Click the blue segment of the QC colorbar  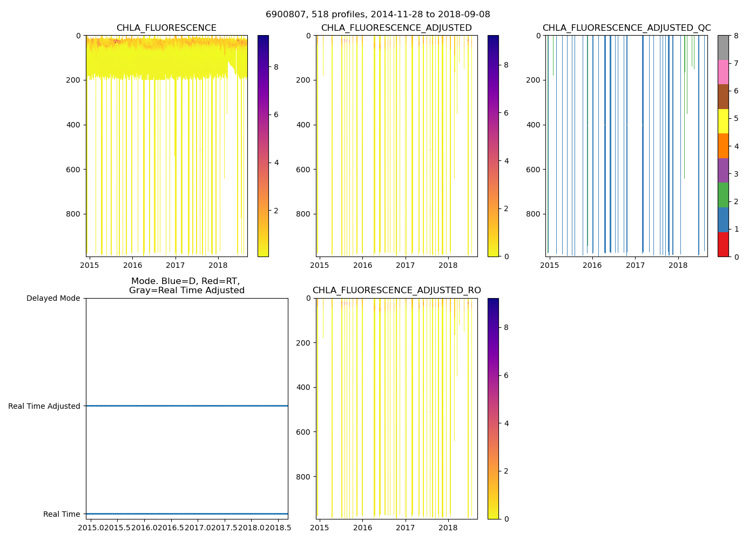(723, 220)
